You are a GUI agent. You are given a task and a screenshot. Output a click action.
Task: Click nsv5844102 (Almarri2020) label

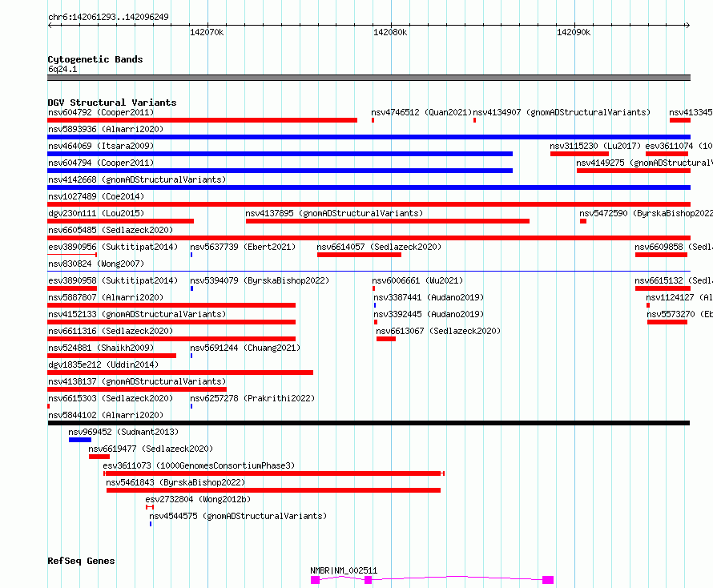click(x=106, y=415)
